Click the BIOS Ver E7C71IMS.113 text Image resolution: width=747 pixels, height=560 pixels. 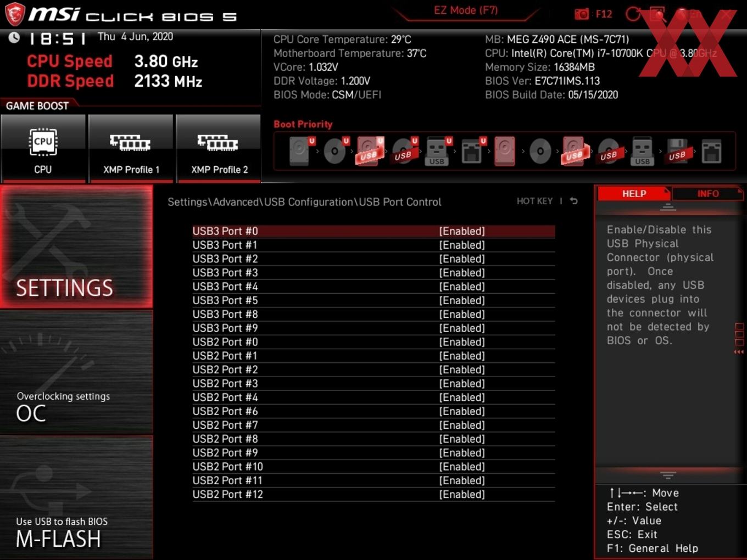click(x=543, y=81)
